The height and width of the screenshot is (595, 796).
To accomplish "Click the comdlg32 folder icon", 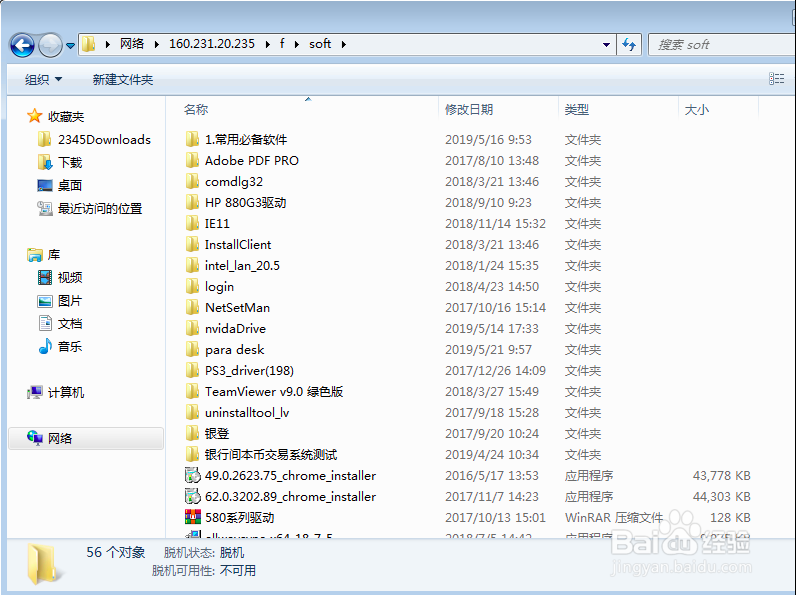I will (x=192, y=181).
